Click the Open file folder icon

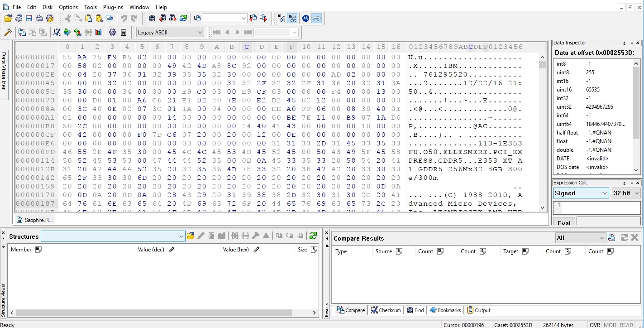pyautogui.click(x=8, y=18)
